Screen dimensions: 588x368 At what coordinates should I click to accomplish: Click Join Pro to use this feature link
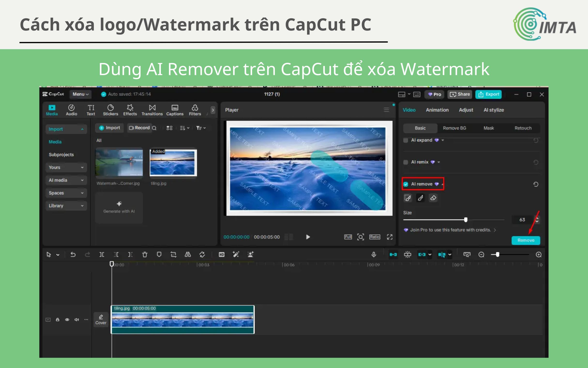pyautogui.click(x=450, y=230)
